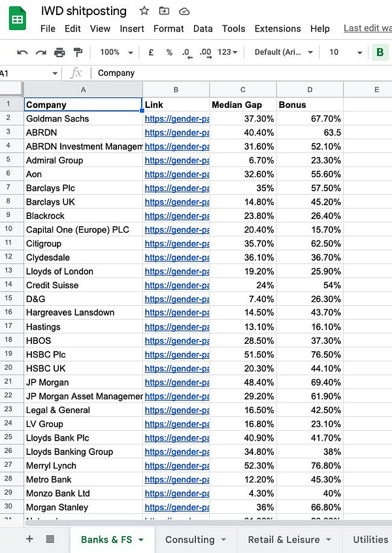Image resolution: width=392 pixels, height=553 pixels.
Task: Format as currency with pound icon
Action: (x=151, y=52)
